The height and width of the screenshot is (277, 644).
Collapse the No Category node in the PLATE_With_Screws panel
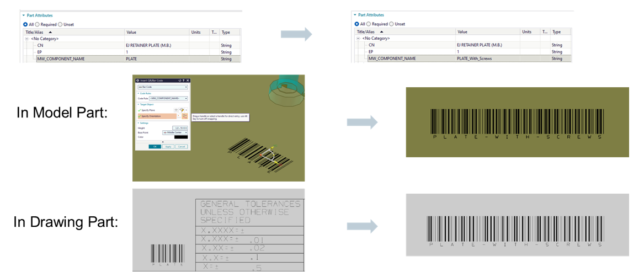(x=358, y=38)
